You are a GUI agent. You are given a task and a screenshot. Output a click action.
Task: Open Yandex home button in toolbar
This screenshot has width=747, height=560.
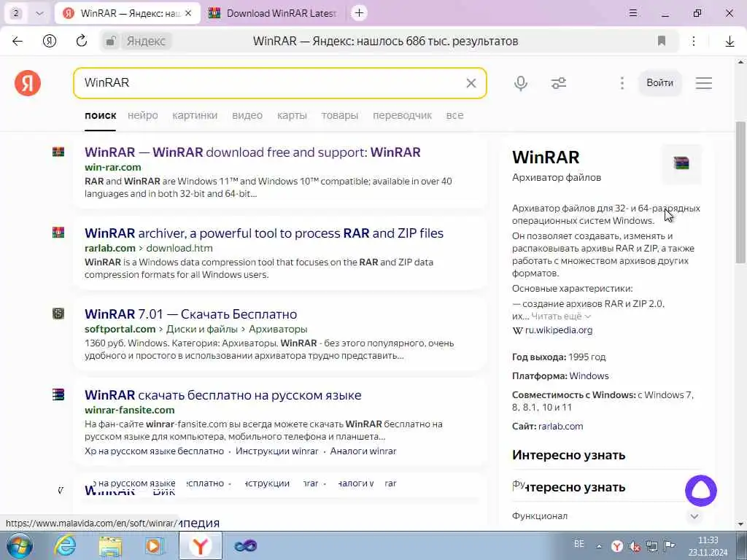(x=50, y=42)
